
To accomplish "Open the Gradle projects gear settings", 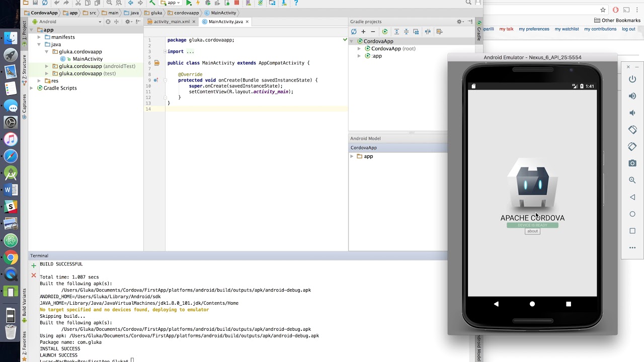I will tap(460, 22).
